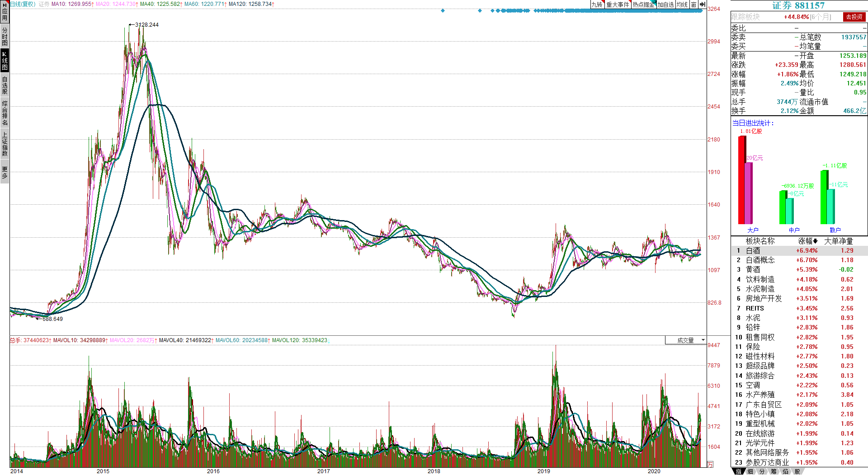Image resolution: width=868 pixels, height=475 pixels.
Task: Click the MAVOL60 volume label
Action: [x=243, y=340]
